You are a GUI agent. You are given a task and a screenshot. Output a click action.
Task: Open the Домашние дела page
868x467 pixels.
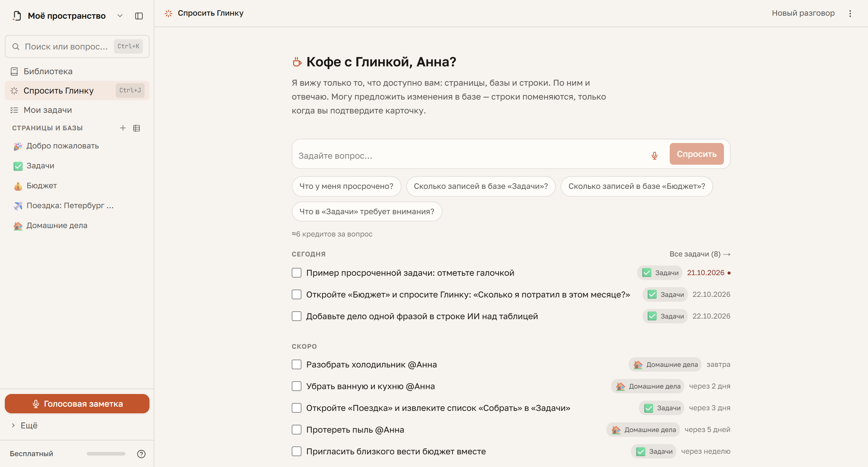[77, 226]
